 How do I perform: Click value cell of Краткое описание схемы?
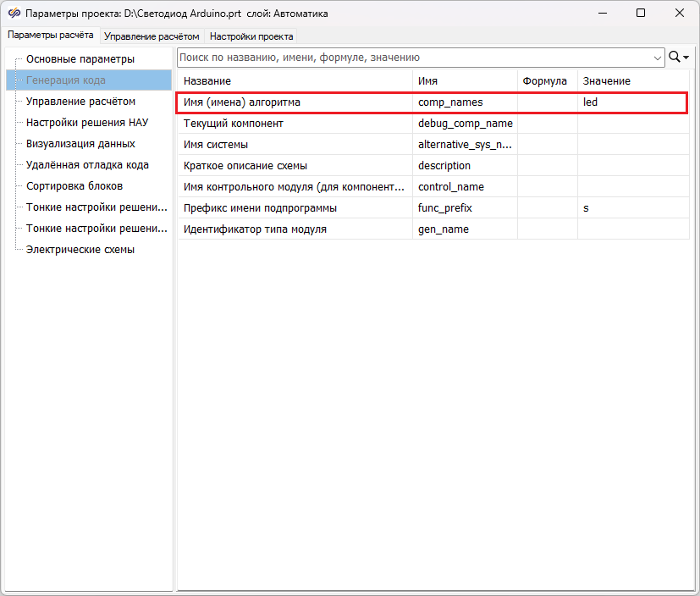tap(632, 166)
